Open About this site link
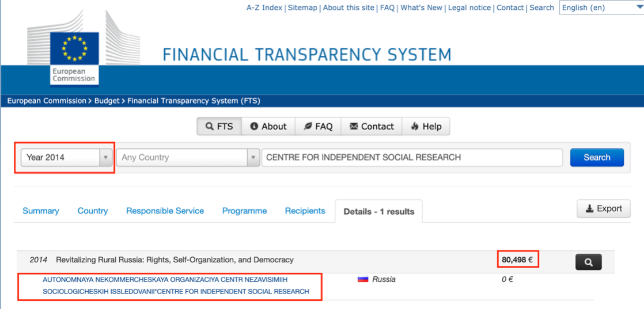Viewport: 644px width, 309px height. [x=348, y=8]
